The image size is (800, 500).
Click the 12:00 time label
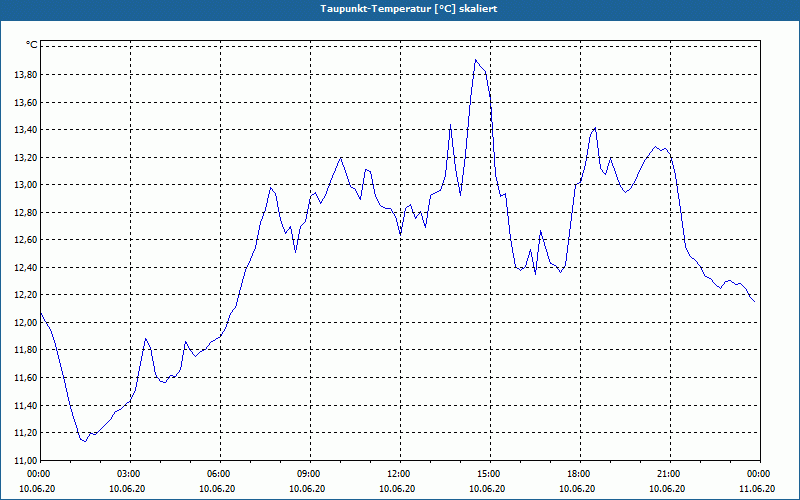397,474
